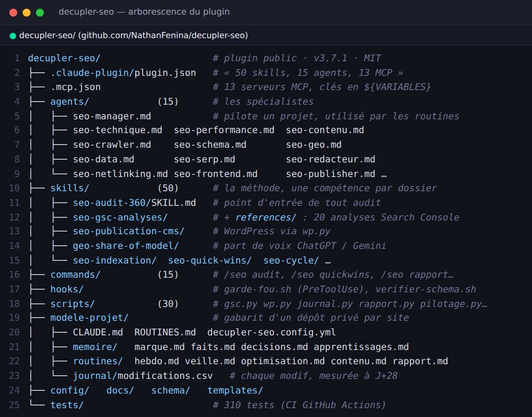The height and width of the screenshot is (417, 532).
Task: Open optimisation.md
Action: pos(283,361)
